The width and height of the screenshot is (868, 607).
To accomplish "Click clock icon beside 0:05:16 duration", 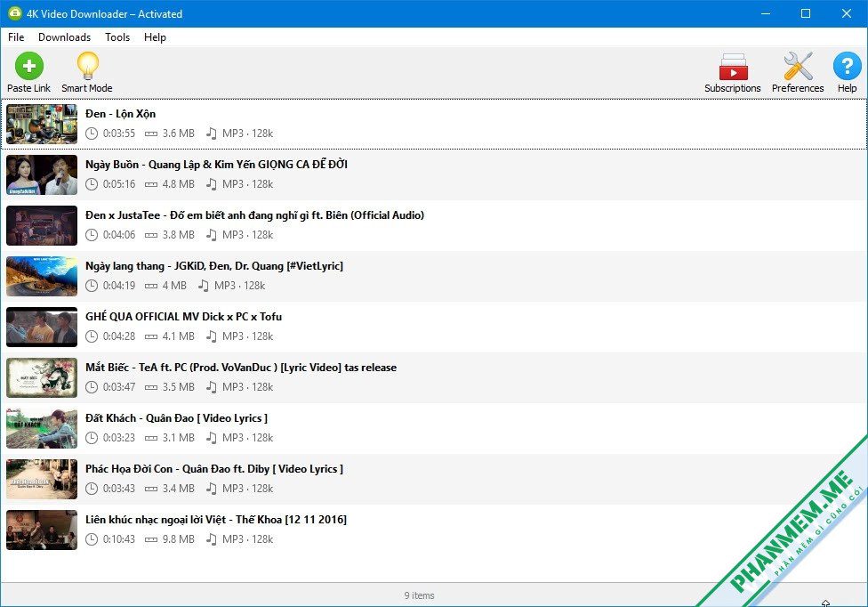I will click(92, 184).
